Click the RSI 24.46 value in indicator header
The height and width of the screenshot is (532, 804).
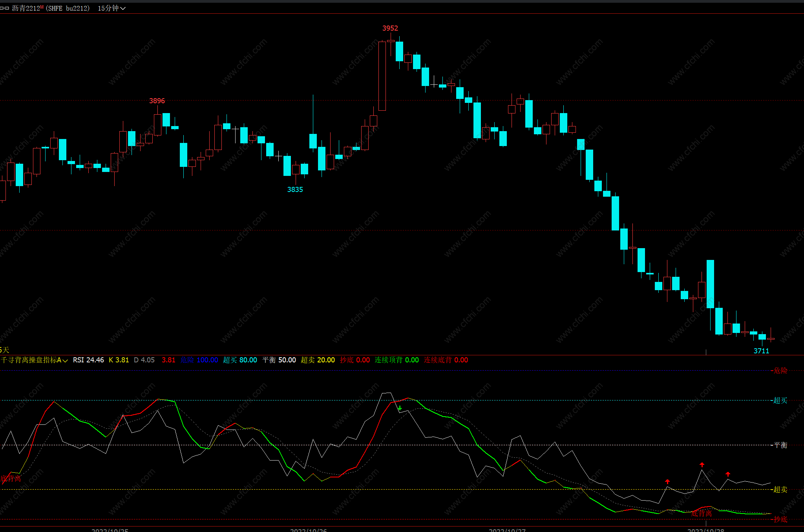click(88, 360)
